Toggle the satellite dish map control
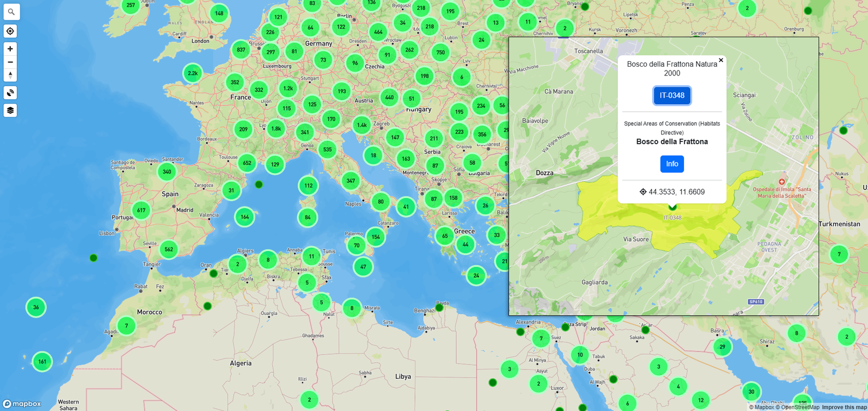 [10, 93]
